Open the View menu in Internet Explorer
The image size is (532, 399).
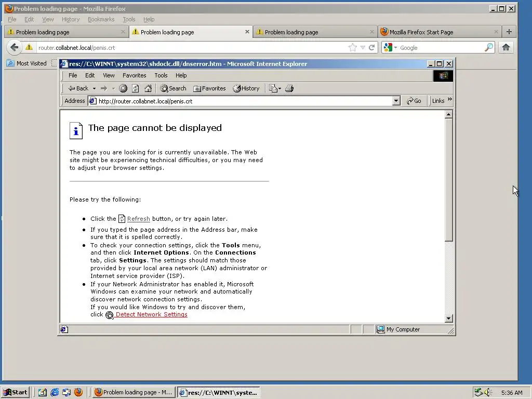(109, 75)
